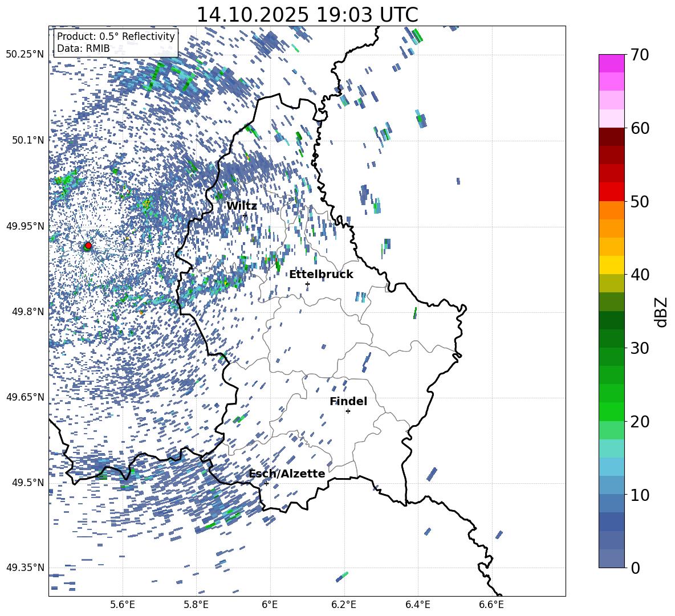Click the 5.6°E longitude label
Screen dimensions: 675x616
(123, 605)
